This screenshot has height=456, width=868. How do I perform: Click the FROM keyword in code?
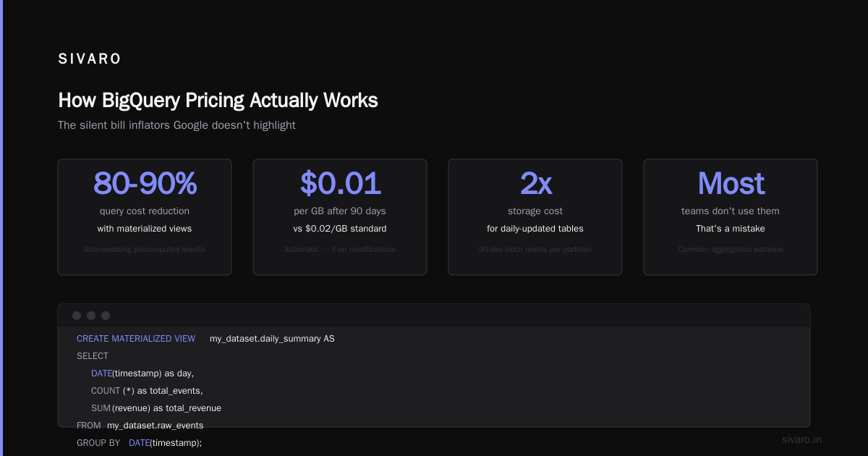point(89,426)
